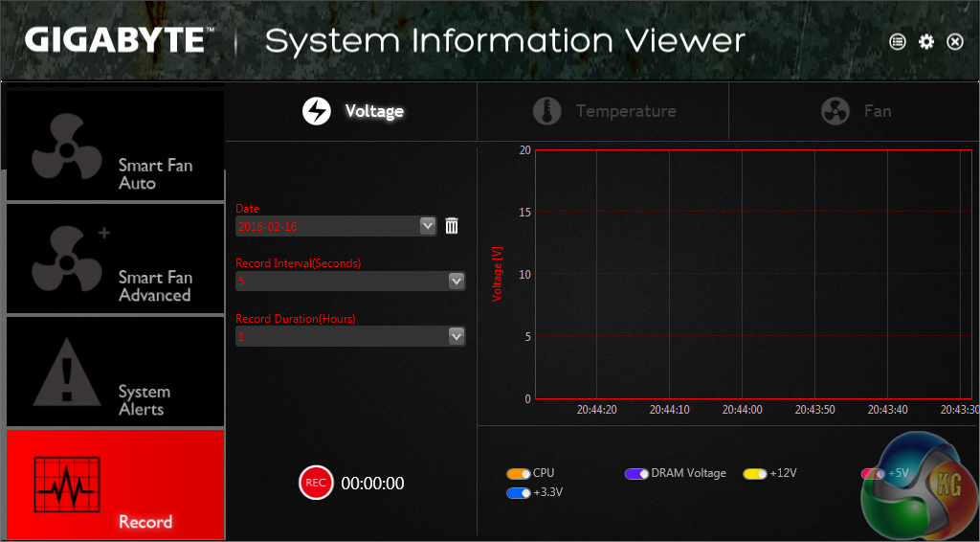Screen dimensions: 980x542
Task: Expand the Date dropdown arrow
Action: (x=428, y=226)
